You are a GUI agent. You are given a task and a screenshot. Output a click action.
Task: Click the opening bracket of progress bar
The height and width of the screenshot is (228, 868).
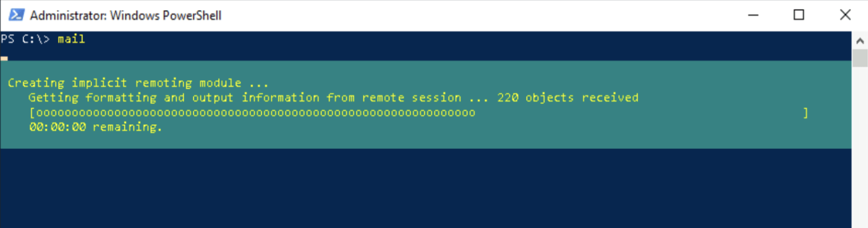click(32, 113)
